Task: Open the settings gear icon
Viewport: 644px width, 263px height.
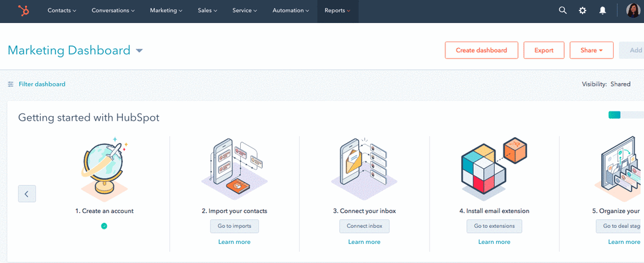Action: click(583, 11)
